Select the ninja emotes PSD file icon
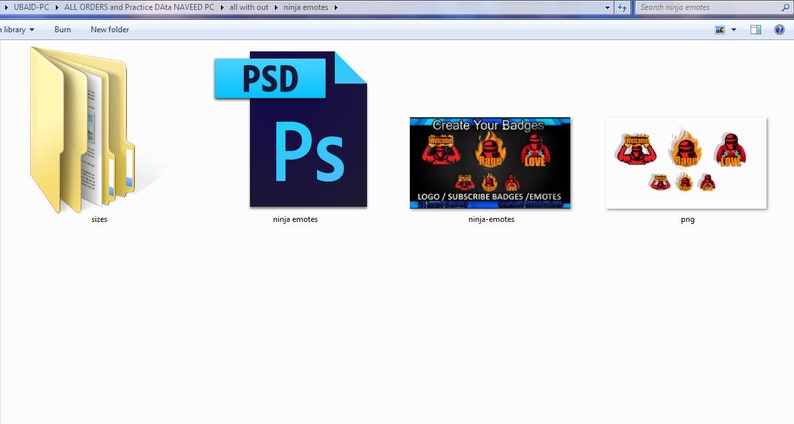This screenshot has height=424, width=794. pos(291,129)
